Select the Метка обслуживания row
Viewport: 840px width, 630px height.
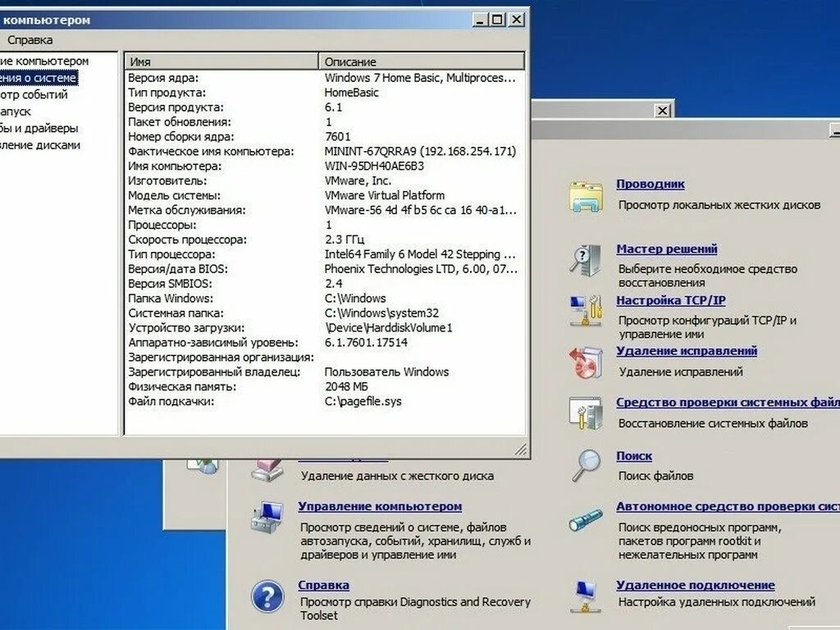pyautogui.click(x=325, y=211)
